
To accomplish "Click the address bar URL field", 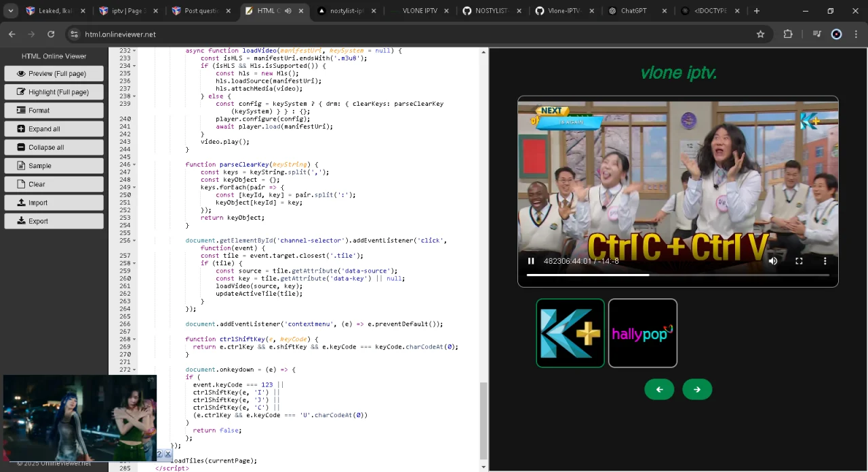I will click(414, 34).
